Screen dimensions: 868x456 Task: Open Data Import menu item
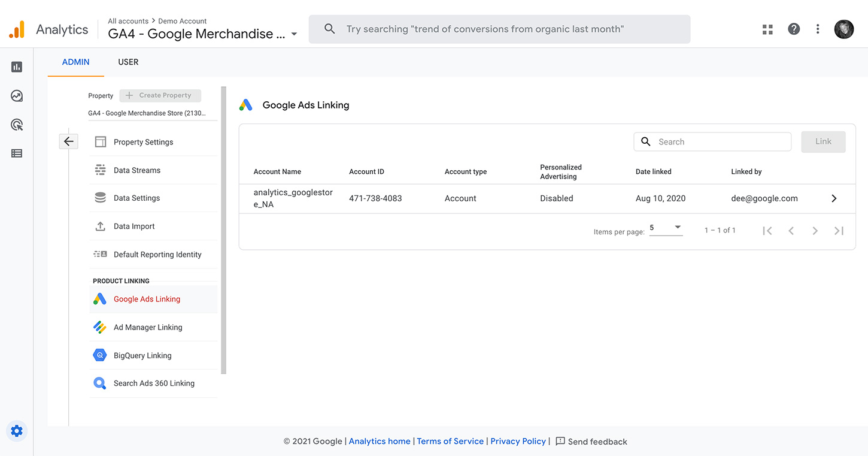[x=153, y=226]
